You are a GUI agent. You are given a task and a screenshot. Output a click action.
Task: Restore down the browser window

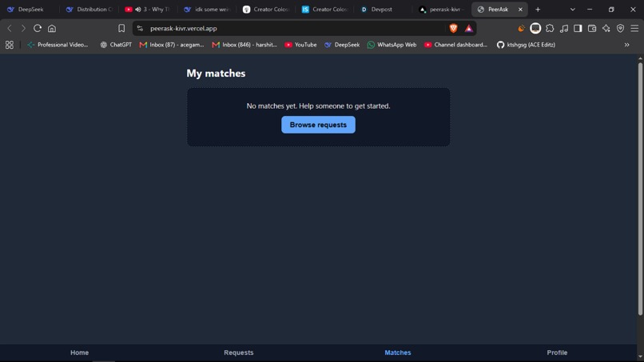point(611,9)
